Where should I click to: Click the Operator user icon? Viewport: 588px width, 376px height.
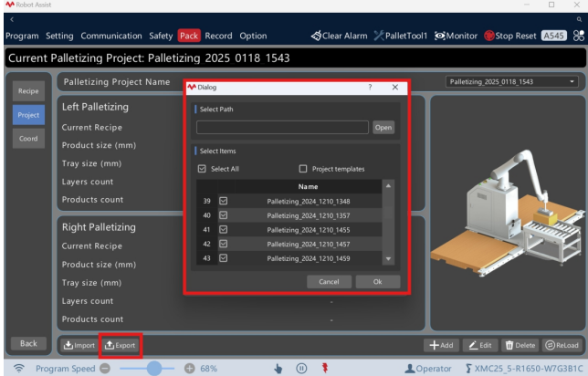409,369
